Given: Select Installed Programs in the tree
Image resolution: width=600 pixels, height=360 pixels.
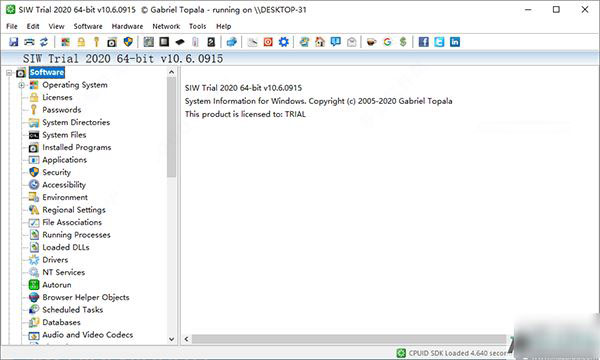Looking at the screenshot, I should tap(77, 147).
